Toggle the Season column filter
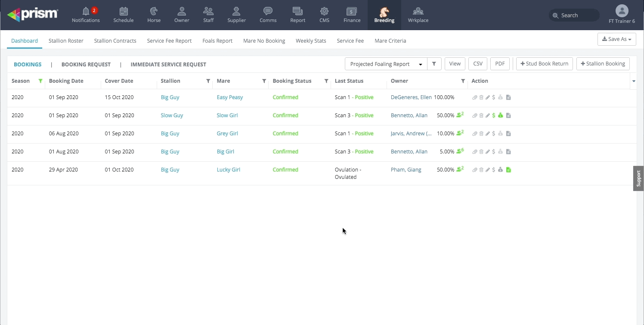Image resolution: width=644 pixels, height=325 pixels. point(40,81)
